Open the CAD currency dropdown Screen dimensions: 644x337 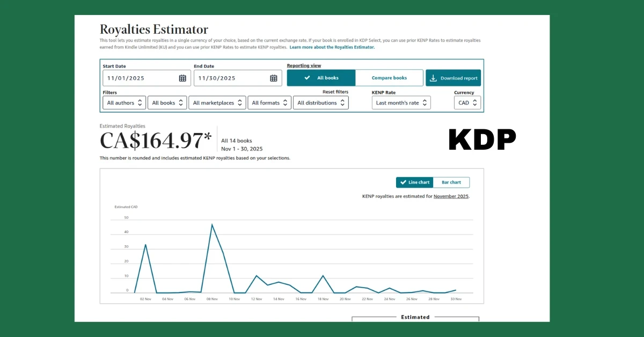click(467, 103)
